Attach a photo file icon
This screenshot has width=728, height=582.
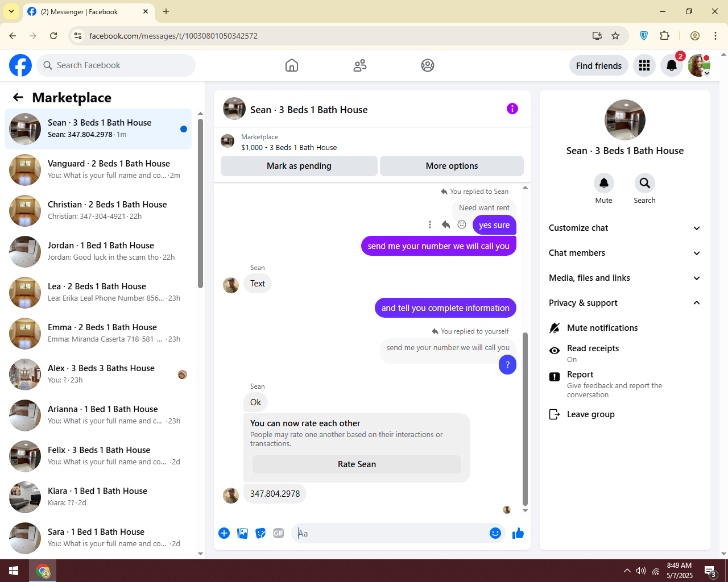coord(242,533)
